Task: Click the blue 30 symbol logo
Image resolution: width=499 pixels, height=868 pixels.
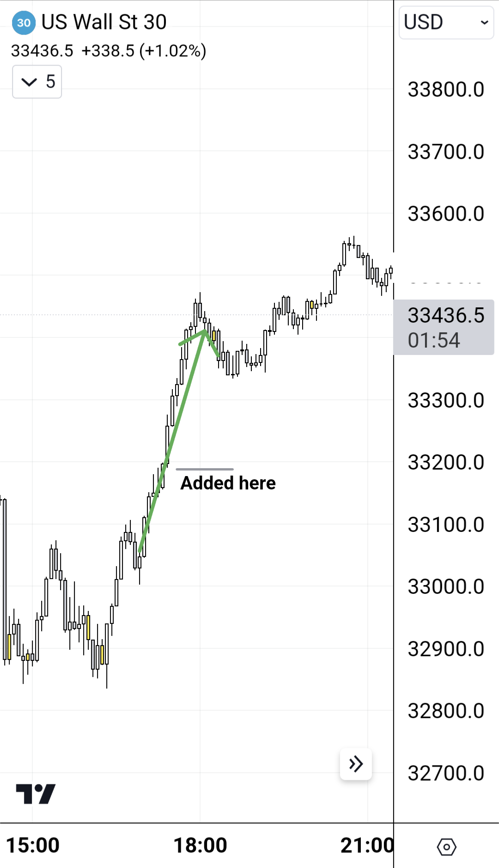Action: click(24, 23)
